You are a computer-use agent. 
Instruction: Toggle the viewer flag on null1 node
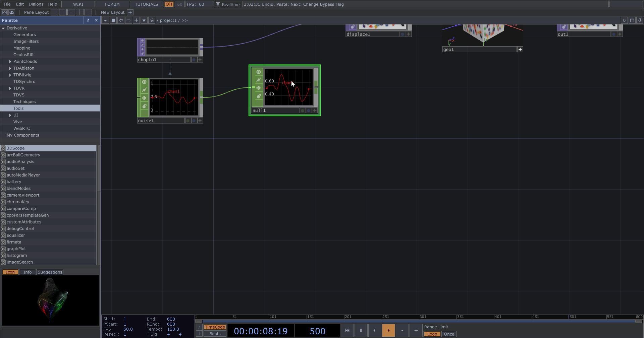coord(259,72)
